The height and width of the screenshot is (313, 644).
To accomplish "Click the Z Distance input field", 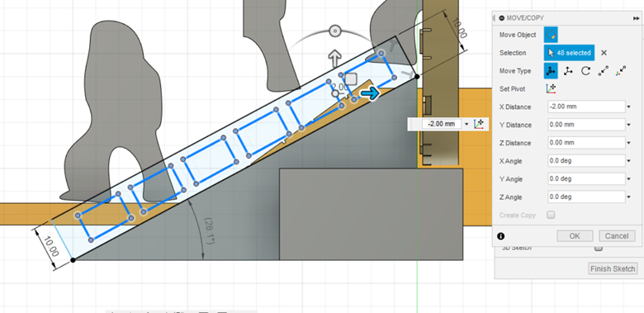I will pyautogui.click(x=586, y=143).
